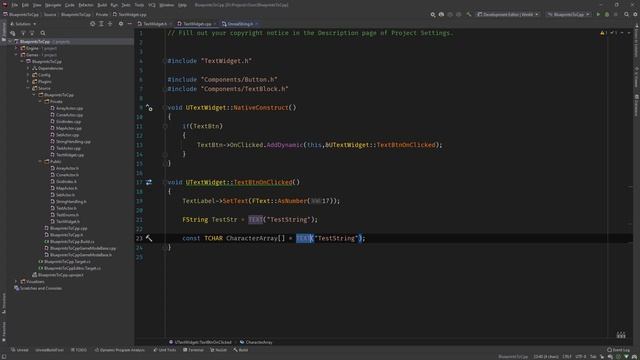Click the Build hammer icon in toolbar
640x360 pixels.
point(469,14)
